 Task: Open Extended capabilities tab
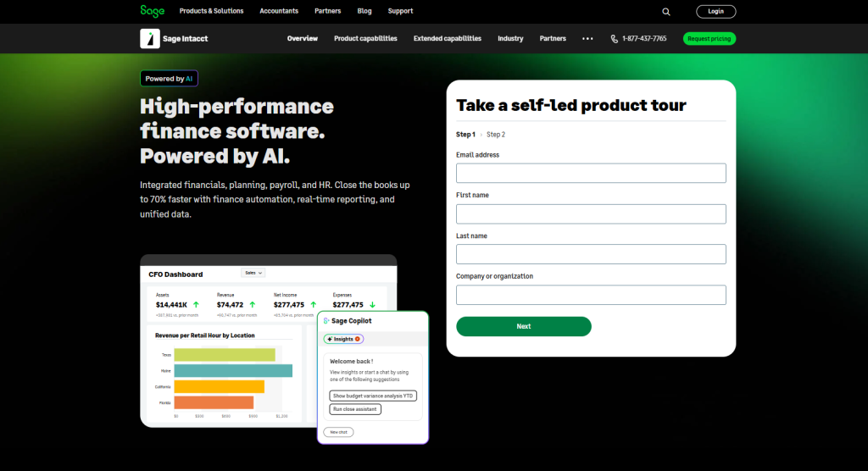pyautogui.click(x=448, y=39)
